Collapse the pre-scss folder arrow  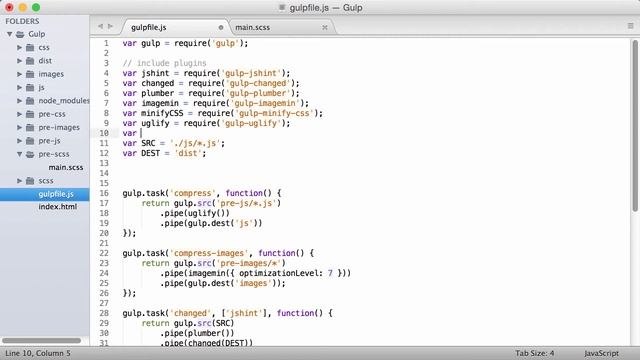pyautogui.click(x=19, y=154)
